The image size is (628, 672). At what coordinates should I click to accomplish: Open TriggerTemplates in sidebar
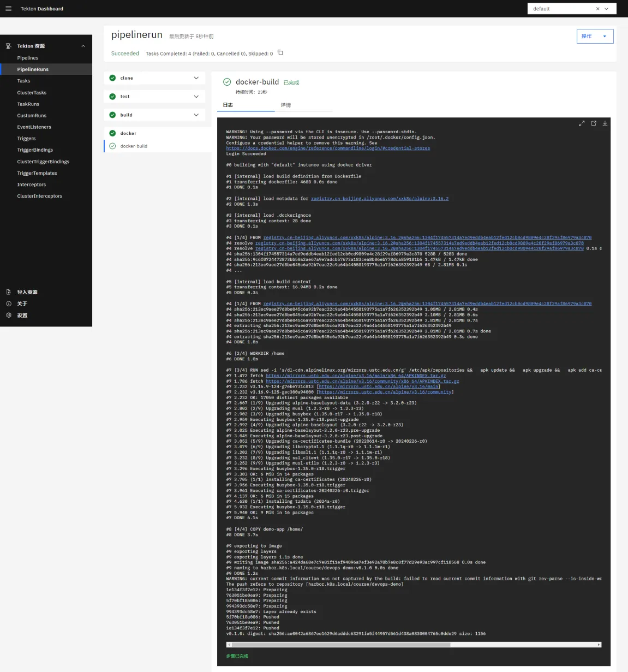37,173
